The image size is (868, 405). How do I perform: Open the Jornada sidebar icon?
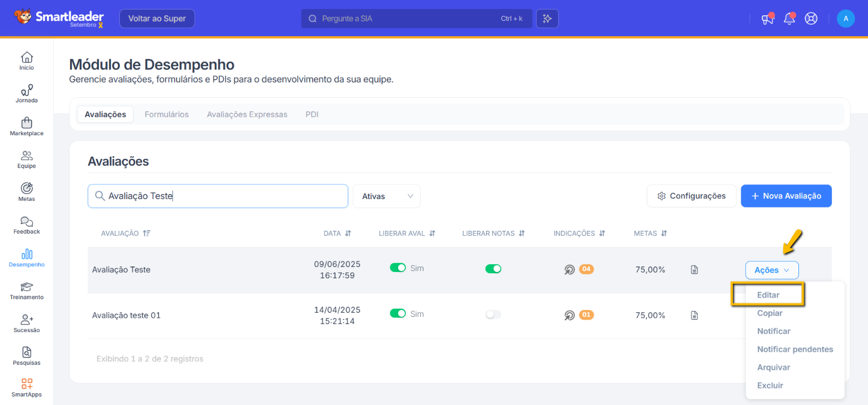tap(27, 91)
